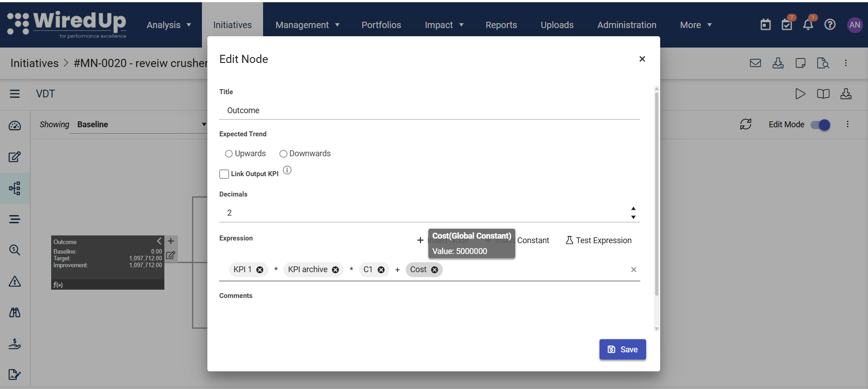This screenshot has width=868, height=389.
Task: Click the dialog vertical scrollbar
Action: tap(657, 193)
